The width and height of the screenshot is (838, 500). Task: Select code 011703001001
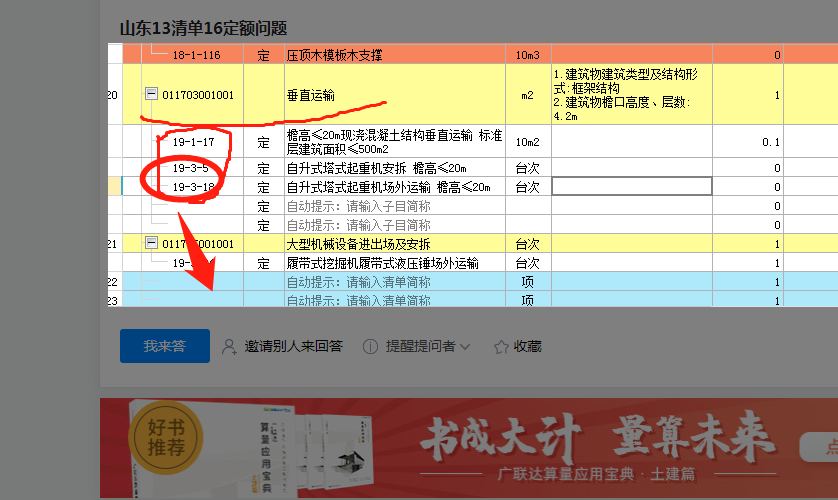click(198, 95)
